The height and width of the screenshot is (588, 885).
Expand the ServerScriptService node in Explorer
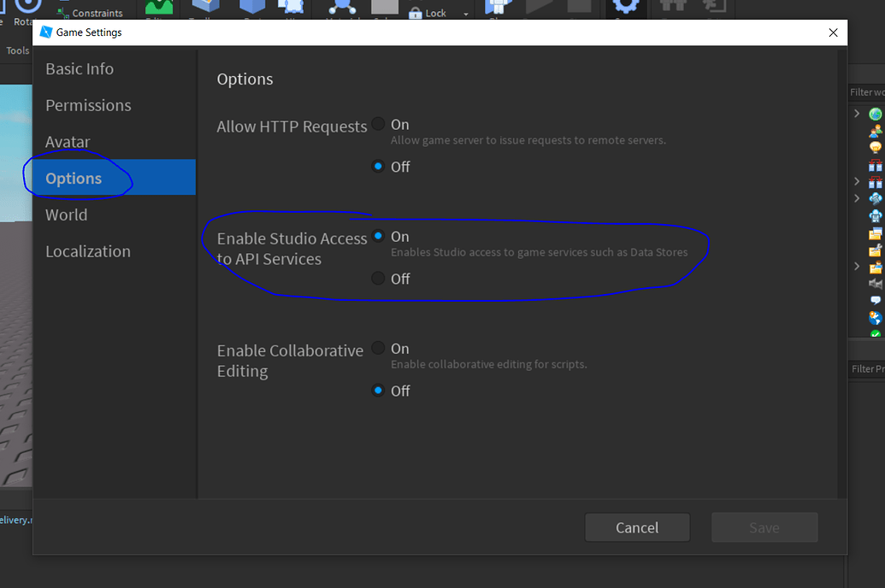(857, 198)
